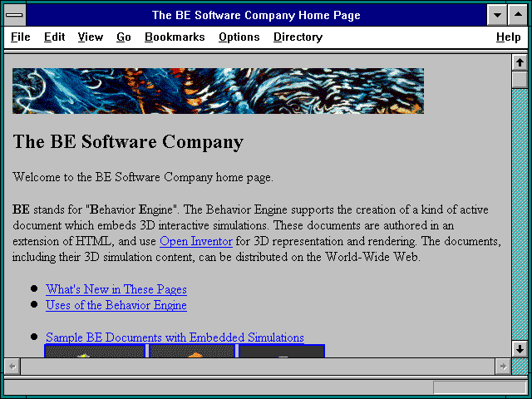This screenshot has height=399, width=532.
Task: Click the vertical scrollbar track below the thumb
Action: click(520, 214)
